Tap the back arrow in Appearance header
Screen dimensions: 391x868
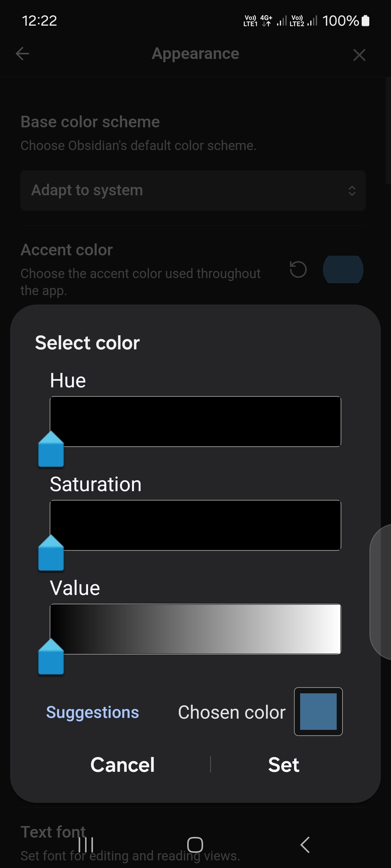22,54
